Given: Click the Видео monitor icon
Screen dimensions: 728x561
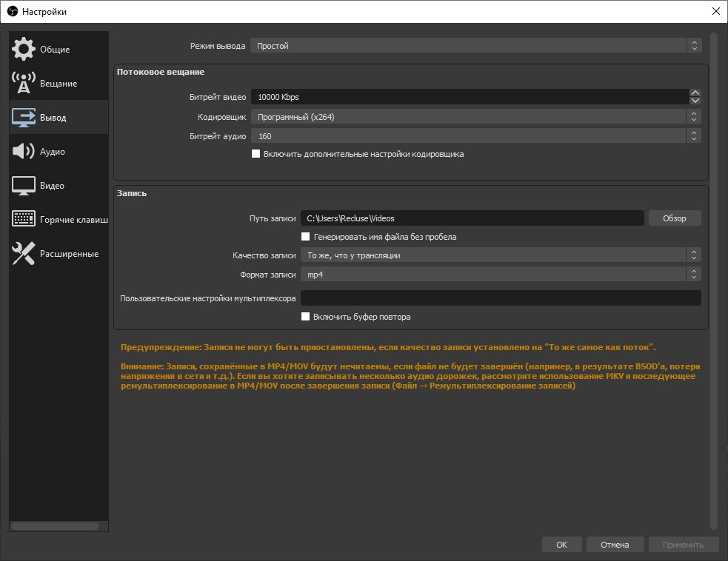Looking at the screenshot, I should (24, 186).
